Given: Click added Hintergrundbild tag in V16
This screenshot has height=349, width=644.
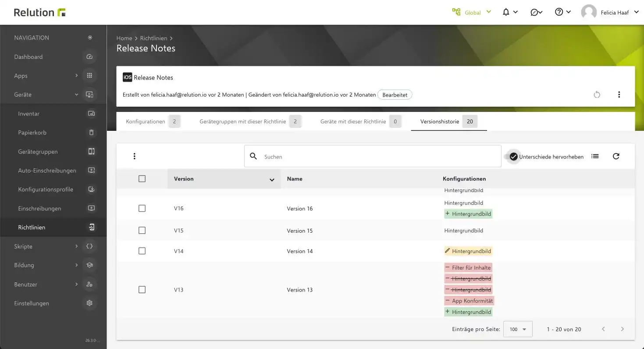Looking at the screenshot, I should click(468, 214).
